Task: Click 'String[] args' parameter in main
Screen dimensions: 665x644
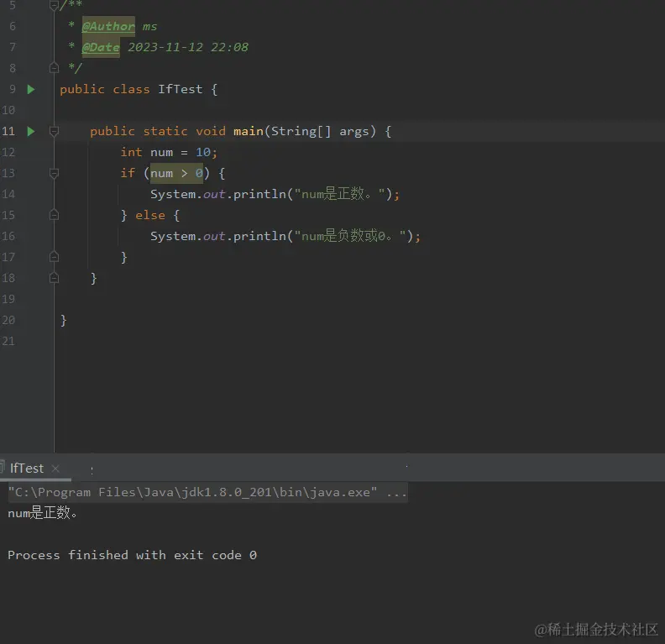Action: 320,132
